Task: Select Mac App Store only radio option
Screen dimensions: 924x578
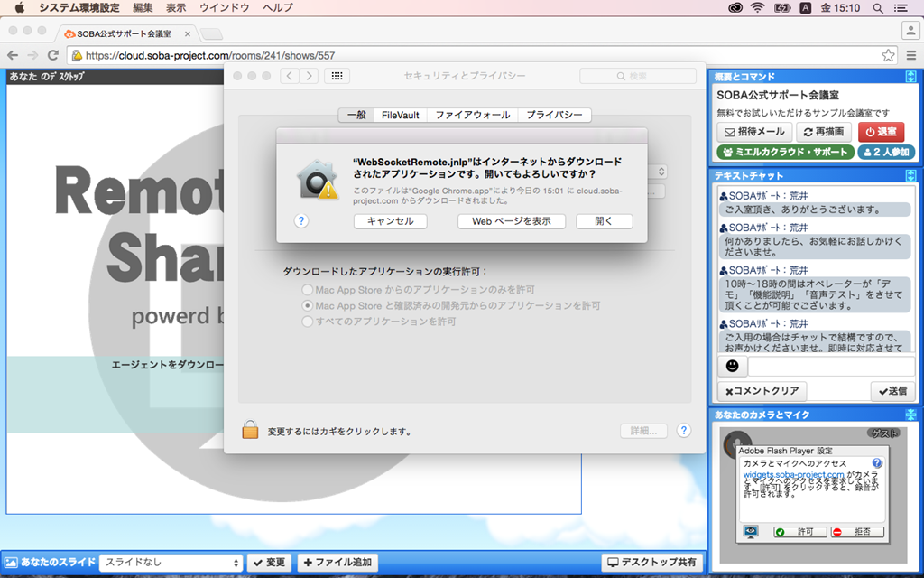Action: [307, 290]
